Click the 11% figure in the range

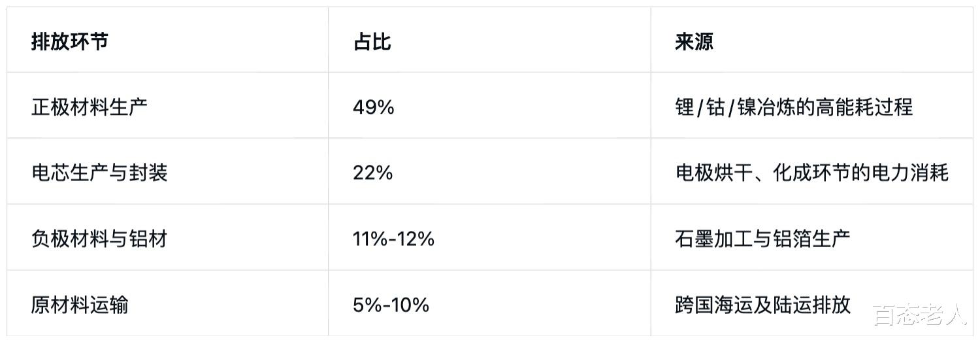[x=368, y=239]
